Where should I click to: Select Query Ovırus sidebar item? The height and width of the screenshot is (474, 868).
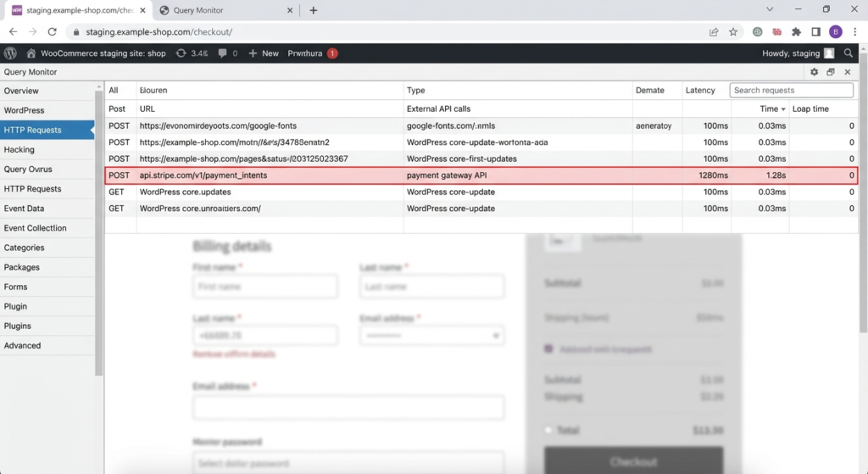click(47, 169)
